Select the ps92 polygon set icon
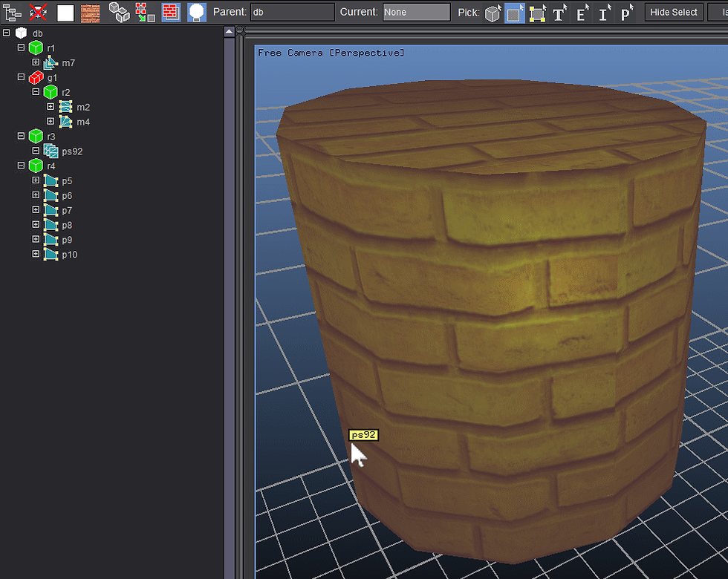Viewport: 728px width, 579px height. [x=51, y=151]
